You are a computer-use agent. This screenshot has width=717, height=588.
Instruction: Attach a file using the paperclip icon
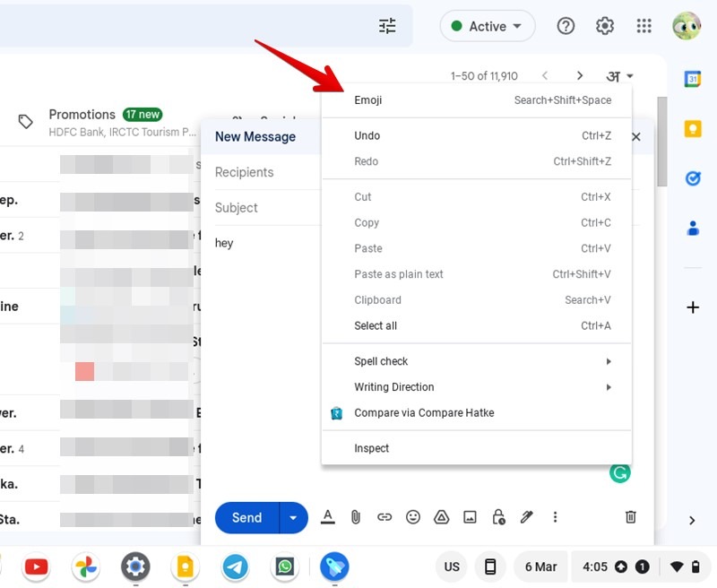pyautogui.click(x=355, y=517)
